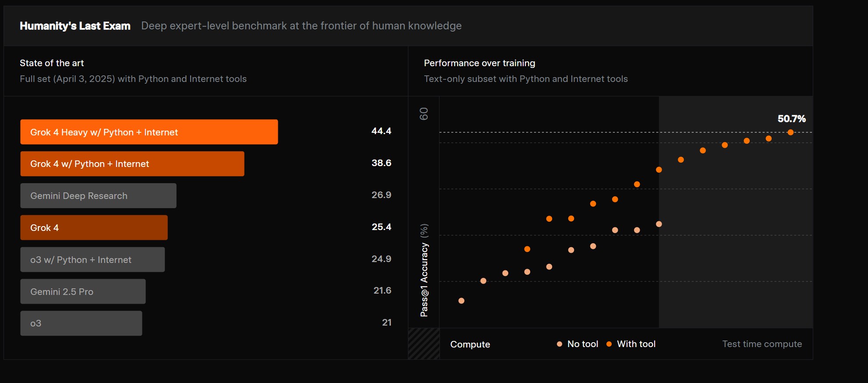This screenshot has height=383, width=868.
Task: Click the "Full set (April 3, 2025)" description
Action: [133, 79]
